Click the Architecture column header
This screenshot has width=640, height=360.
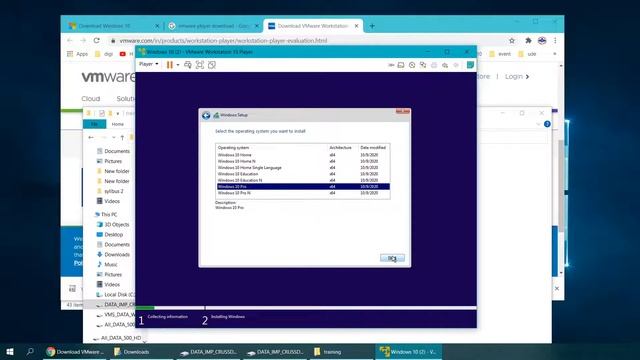(340, 148)
